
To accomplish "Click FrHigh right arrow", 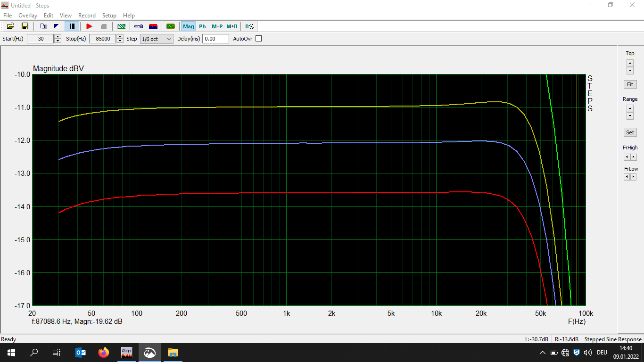I will point(633,157).
